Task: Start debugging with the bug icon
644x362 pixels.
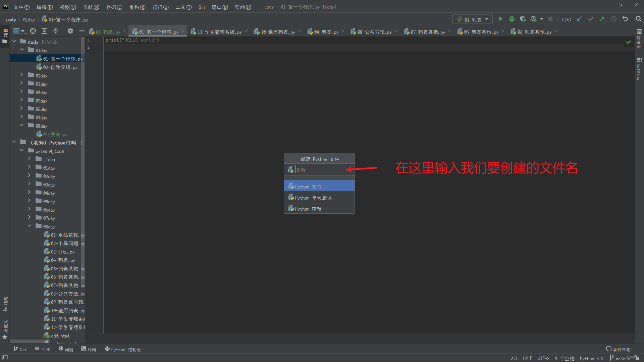Action: click(512, 19)
